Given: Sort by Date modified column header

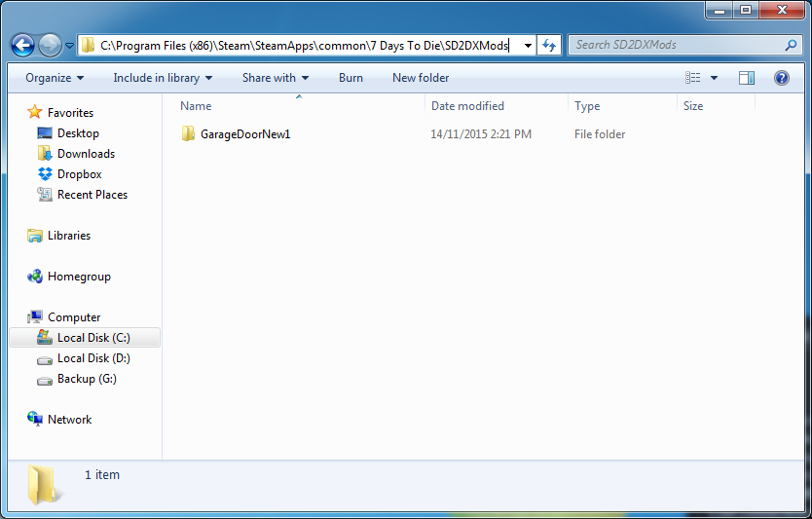Looking at the screenshot, I should pos(467,106).
